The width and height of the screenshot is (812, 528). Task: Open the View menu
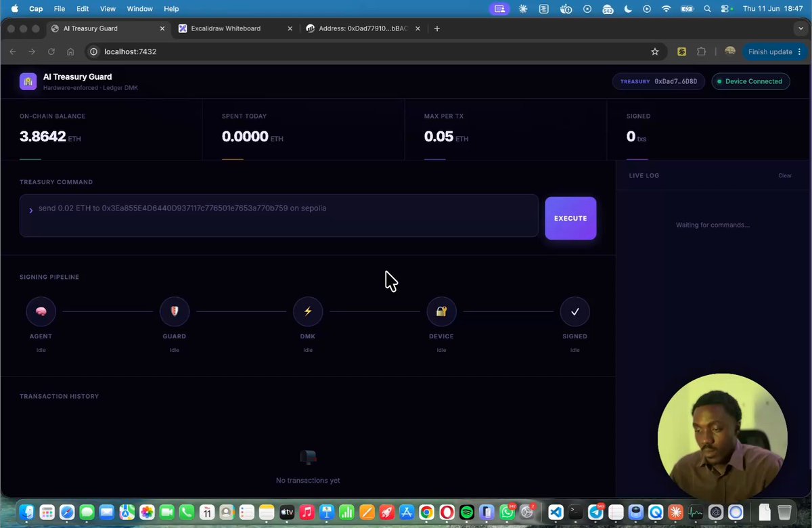[108, 9]
